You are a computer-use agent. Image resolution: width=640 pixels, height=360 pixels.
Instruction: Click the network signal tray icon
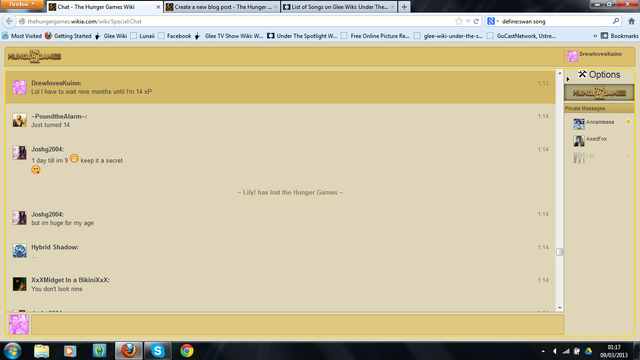[566, 351]
